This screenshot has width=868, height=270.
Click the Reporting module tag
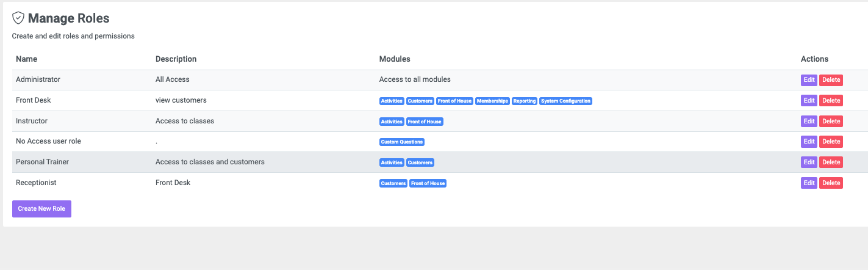pos(525,101)
